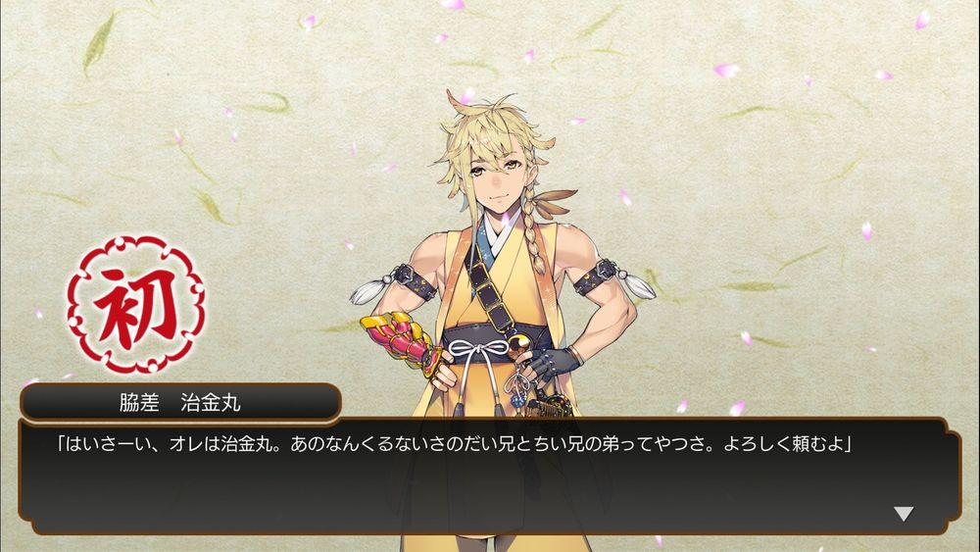The image size is (980, 552).
Task: Click the large pink petal at upper right
Action: 725,70
